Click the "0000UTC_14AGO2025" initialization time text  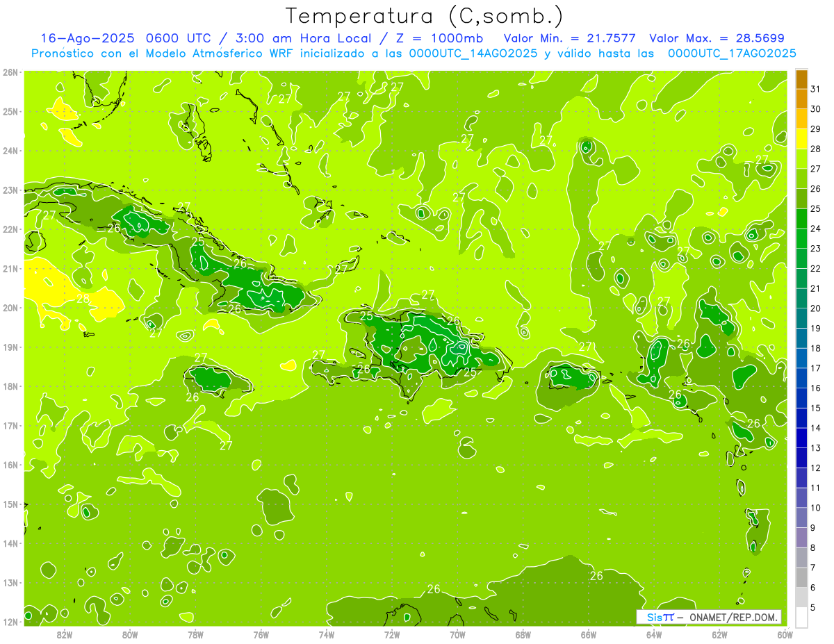[473, 53]
